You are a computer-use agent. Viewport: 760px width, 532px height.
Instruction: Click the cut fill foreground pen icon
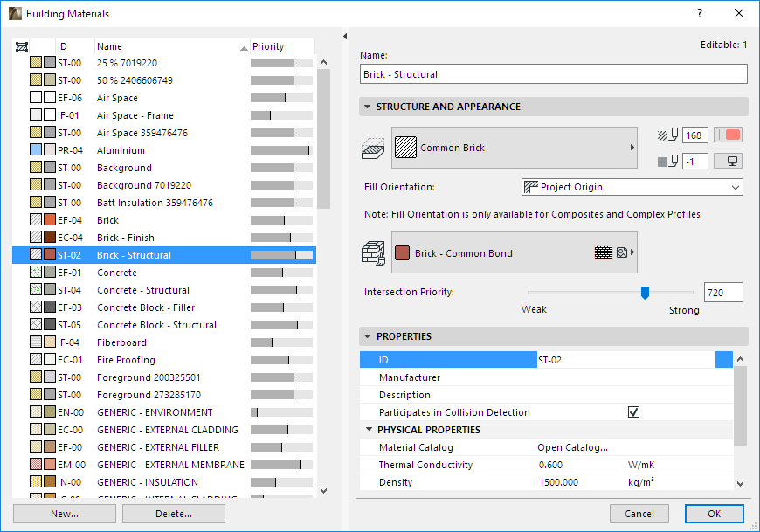click(667, 135)
